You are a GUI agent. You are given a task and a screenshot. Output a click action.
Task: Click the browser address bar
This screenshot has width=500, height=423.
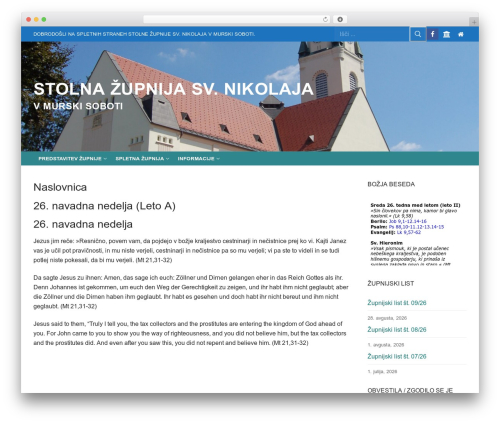click(x=237, y=19)
